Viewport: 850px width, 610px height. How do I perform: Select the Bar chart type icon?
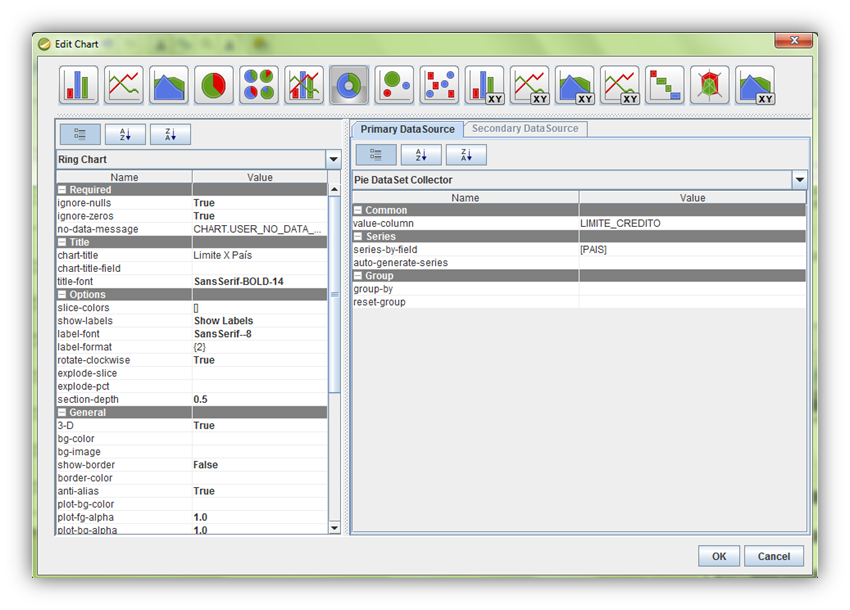tap(79, 86)
